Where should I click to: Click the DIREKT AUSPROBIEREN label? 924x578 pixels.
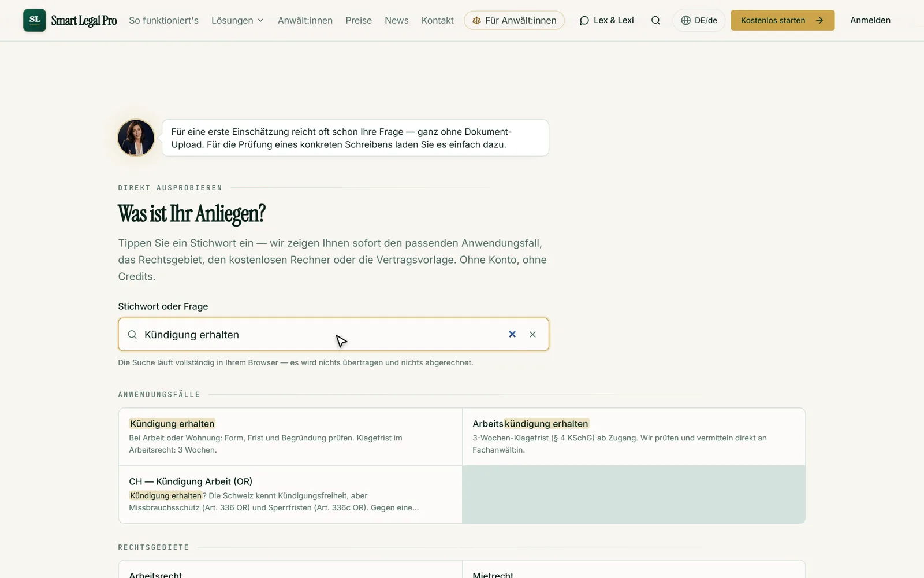pyautogui.click(x=170, y=188)
